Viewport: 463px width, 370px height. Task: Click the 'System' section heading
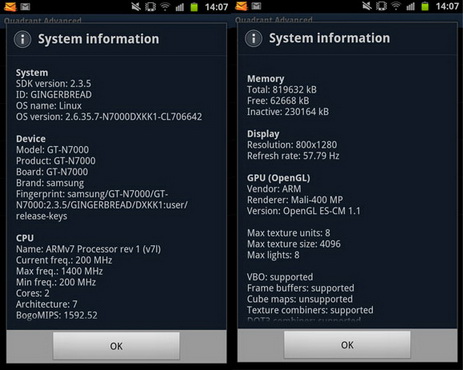click(32, 73)
